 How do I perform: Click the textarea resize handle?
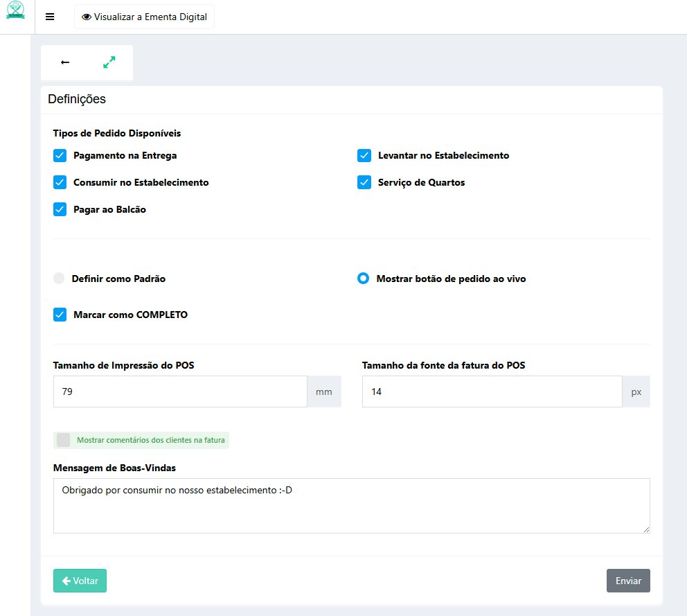tap(646, 529)
